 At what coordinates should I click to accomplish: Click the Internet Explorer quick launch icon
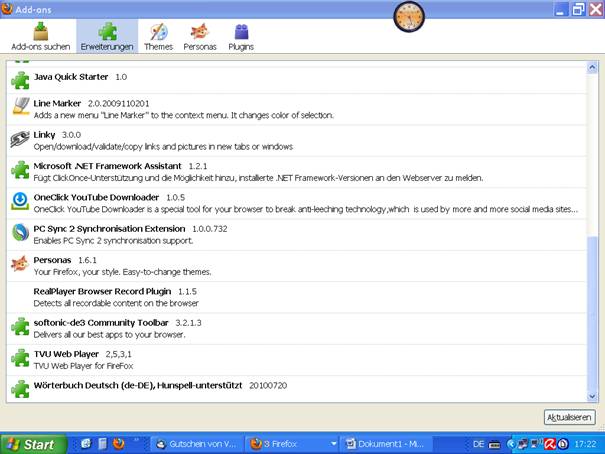[x=86, y=444]
